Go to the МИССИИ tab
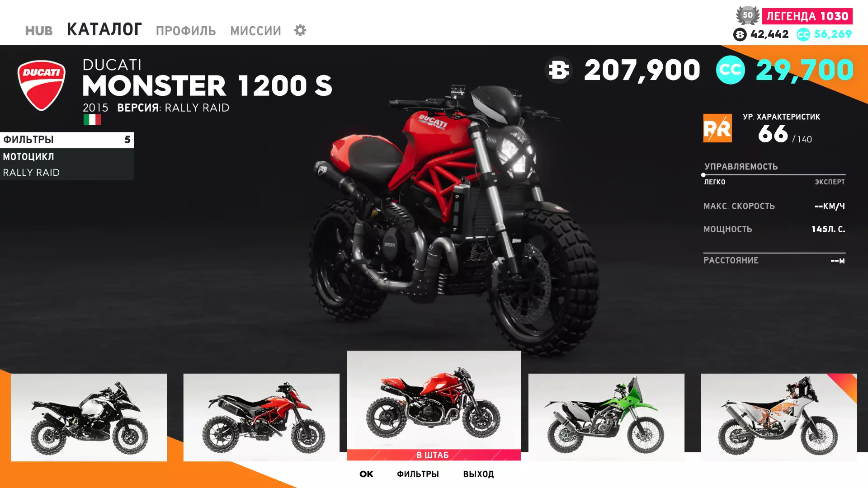Image resolution: width=868 pixels, height=488 pixels. pos(255,31)
